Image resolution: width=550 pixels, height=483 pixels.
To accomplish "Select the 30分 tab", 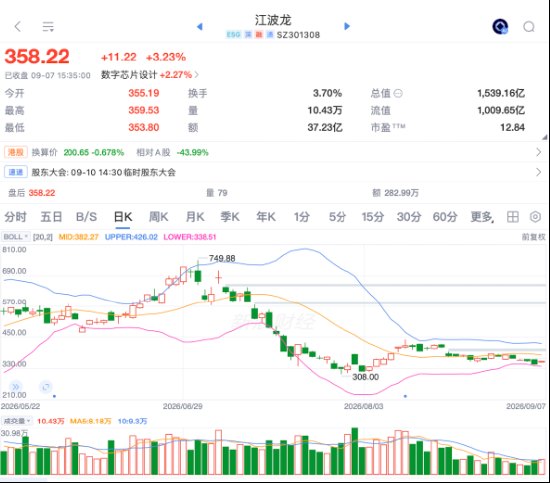I will pos(409,217).
